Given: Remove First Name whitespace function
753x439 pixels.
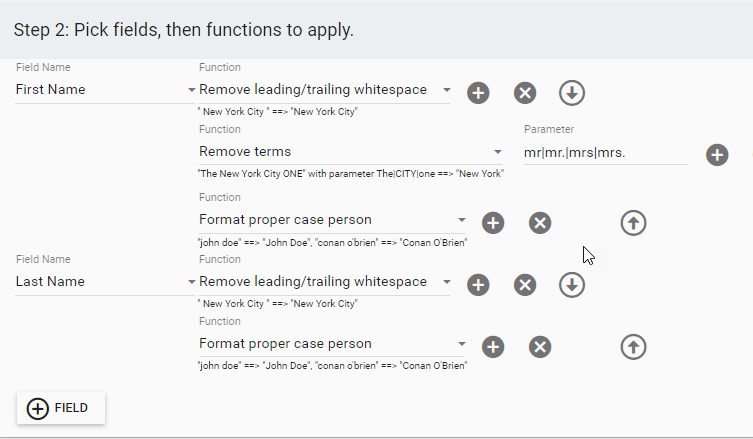Looking at the screenshot, I should (x=525, y=93).
